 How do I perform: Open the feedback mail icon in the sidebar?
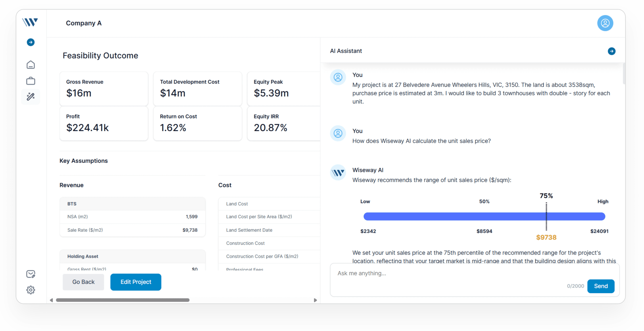click(31, 274)
